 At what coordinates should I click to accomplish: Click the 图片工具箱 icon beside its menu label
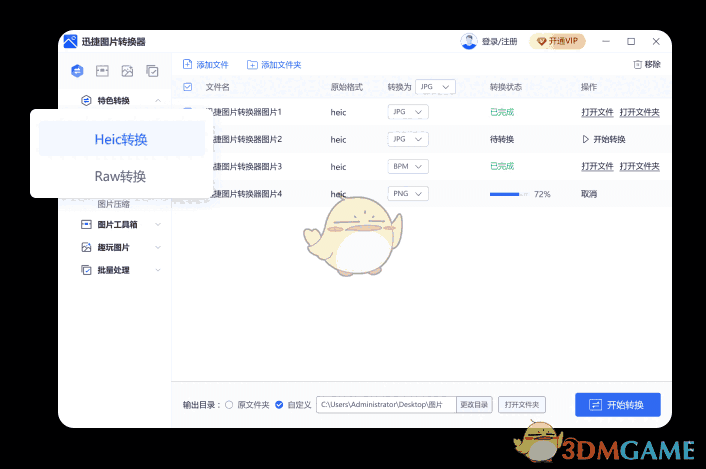pos(86,224)
